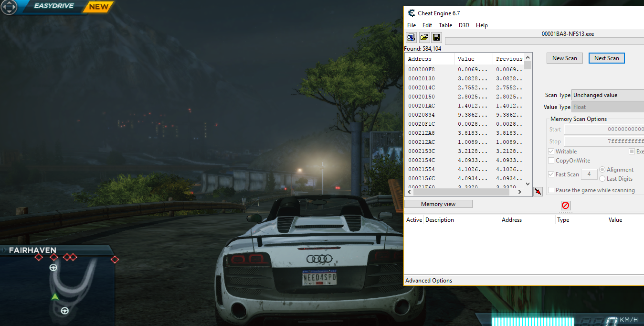Toggle the Fast Scan checkbox
The height and width of the screenshot is (326, 644).
click(551, 174)
